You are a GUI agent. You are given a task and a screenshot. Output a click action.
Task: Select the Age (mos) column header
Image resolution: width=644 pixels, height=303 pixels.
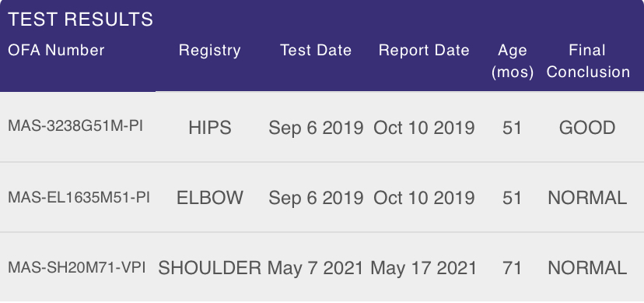tap(513, 61)
